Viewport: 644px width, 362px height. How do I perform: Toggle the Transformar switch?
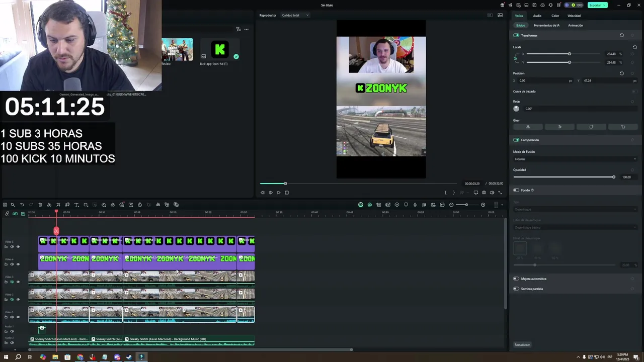[x=516, y=35]
